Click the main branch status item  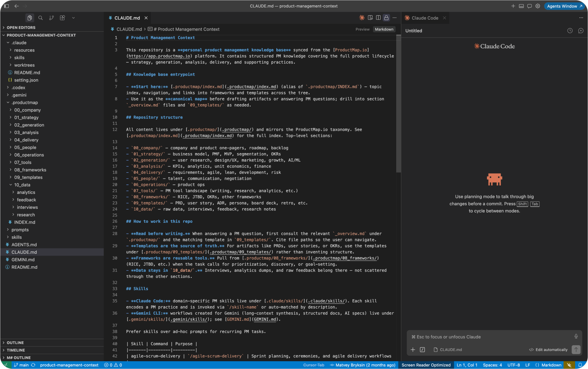click(x=21, y=365)
